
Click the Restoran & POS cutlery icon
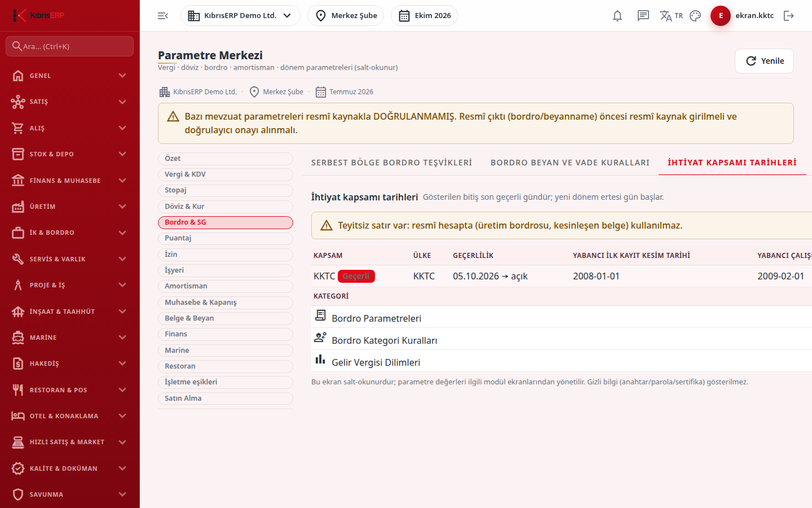coord(18,390)
